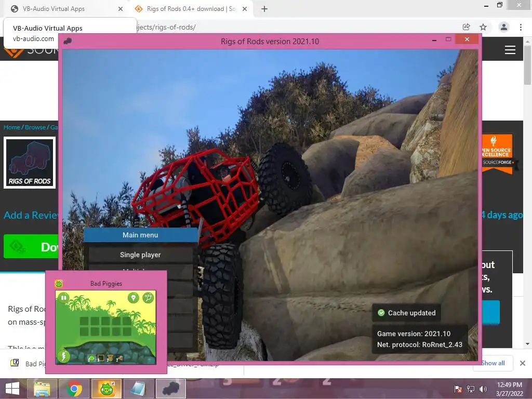Viewport: 532px width, 399px height.
Task: Click the green Download button
Action: click(x=31, y=246)
